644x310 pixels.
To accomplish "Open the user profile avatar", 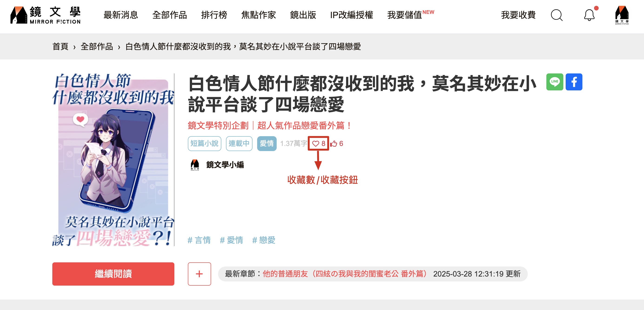I will [622, 15].
